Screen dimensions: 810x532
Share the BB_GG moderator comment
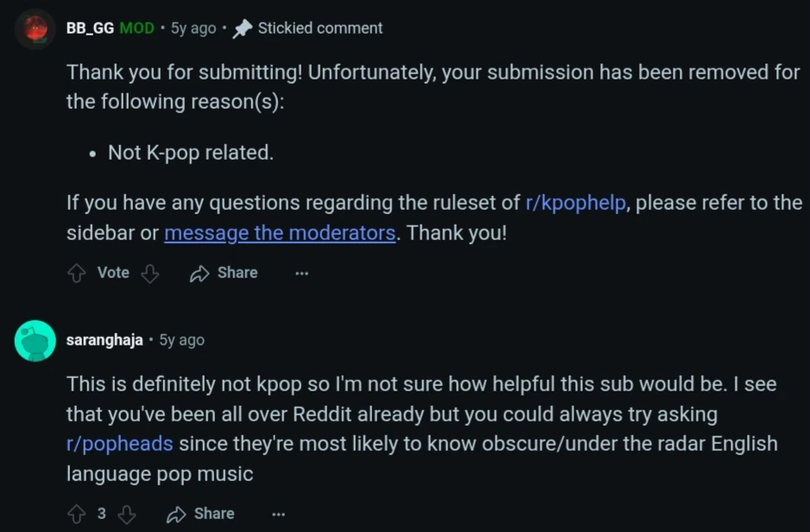[224, 273]
